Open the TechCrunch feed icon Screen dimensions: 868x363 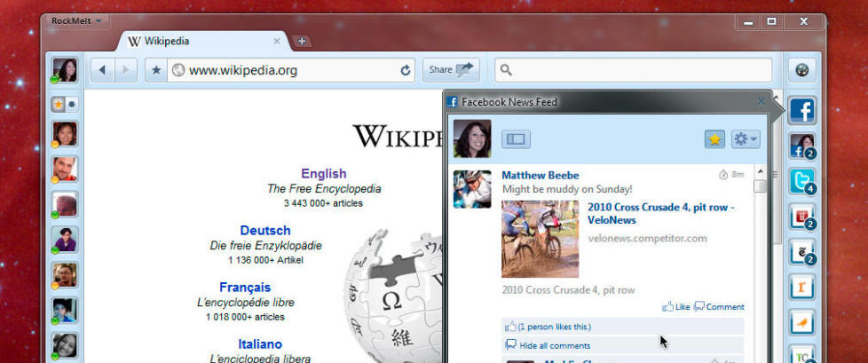[801, 354]
